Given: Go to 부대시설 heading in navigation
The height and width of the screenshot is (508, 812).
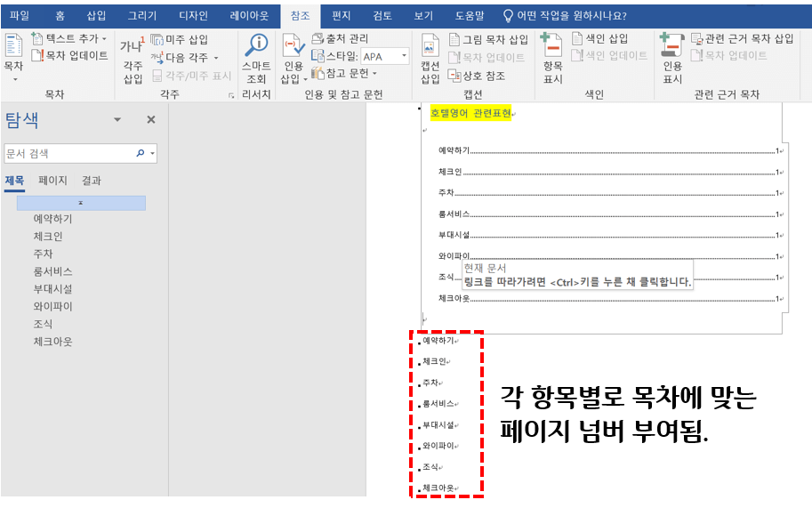Looking at the screenshot, I should (52, 289).
